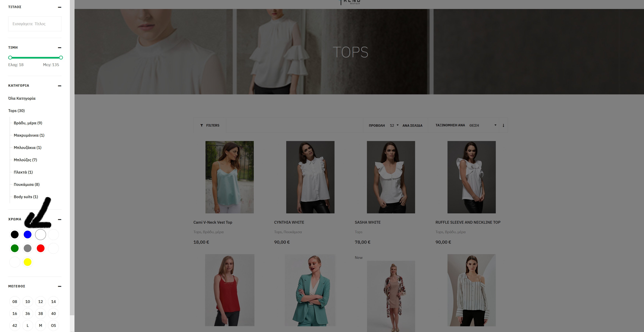
Task: Choose size M filter
Action: 40,326
